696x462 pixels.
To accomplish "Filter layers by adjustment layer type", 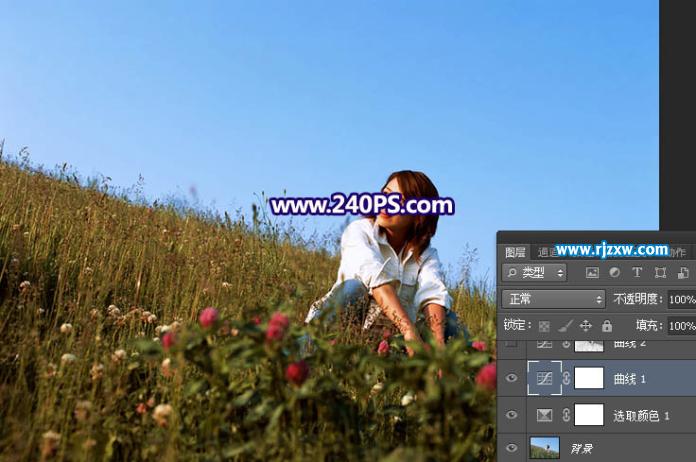I will tap(614, 272).
